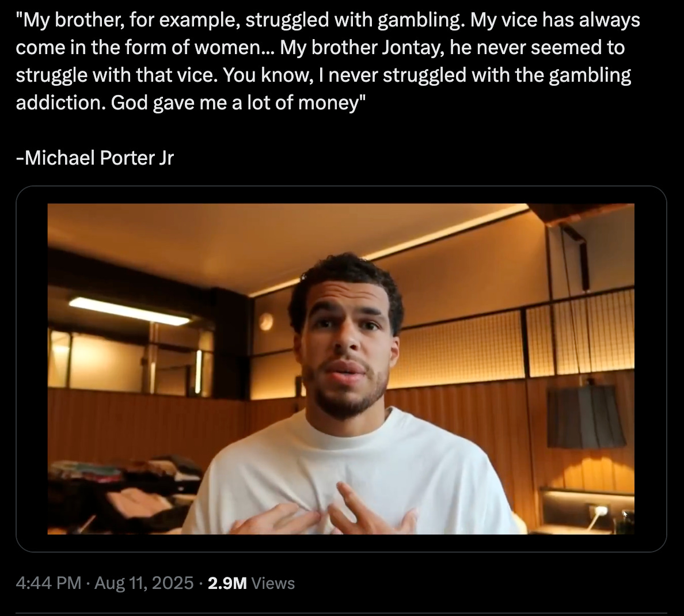Open the 4:44 PM timestamp link
Image resolution: width=684 pixels, height=616 pixels.
(x=48, y=583)
